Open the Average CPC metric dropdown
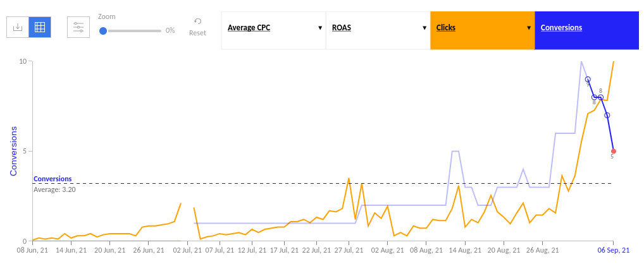 [273, 30]
